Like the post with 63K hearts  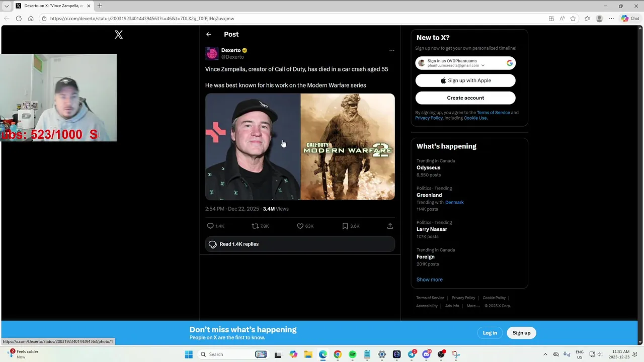point(300,226)
